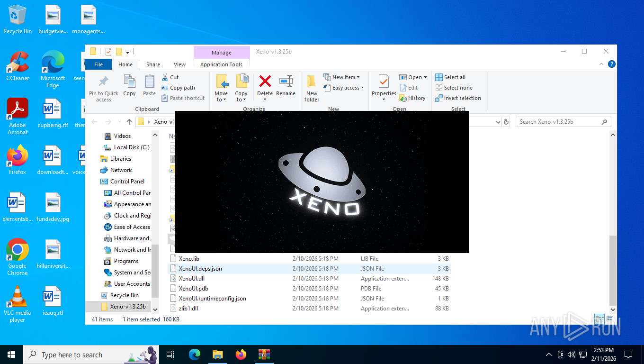This screenshot has height=364, width=644.
Task: Click Select none in ribbon
Action: [454, 88]
